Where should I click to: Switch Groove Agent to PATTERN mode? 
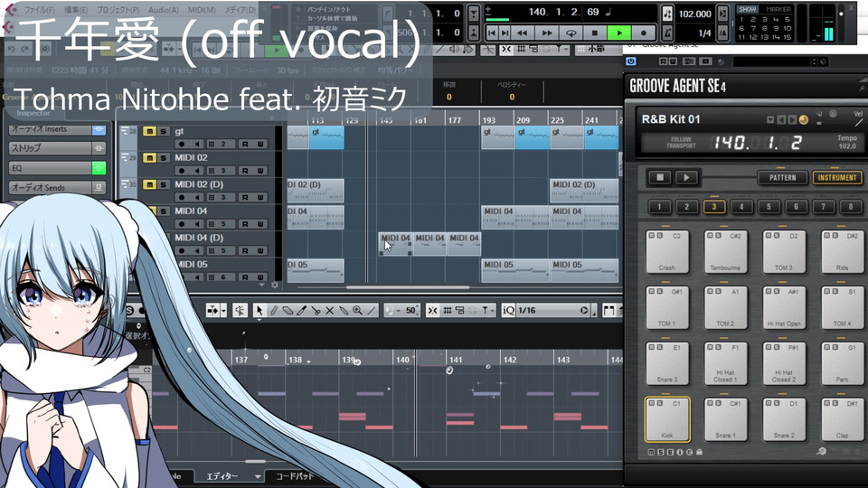782,178
